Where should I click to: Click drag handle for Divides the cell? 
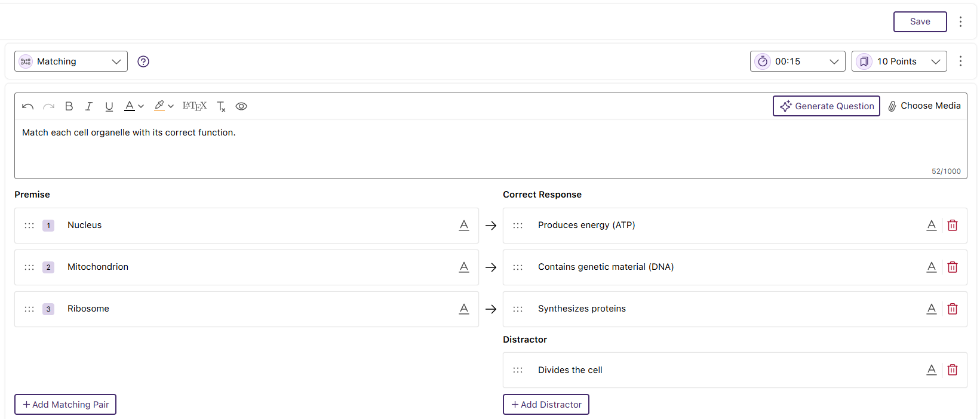tap(518, 370)
